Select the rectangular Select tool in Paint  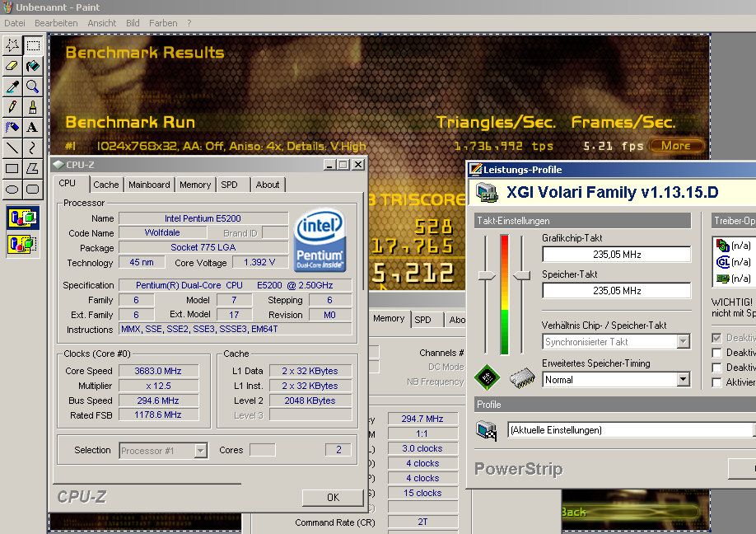click(33, 45)
